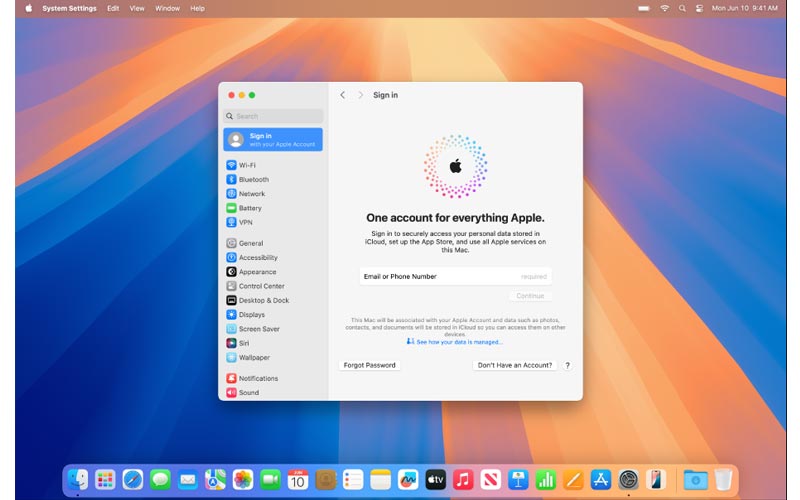Launch Music from the Dock
Viewport: 800px width, 500px height.
pyautogui.click(x=463, y=480)
